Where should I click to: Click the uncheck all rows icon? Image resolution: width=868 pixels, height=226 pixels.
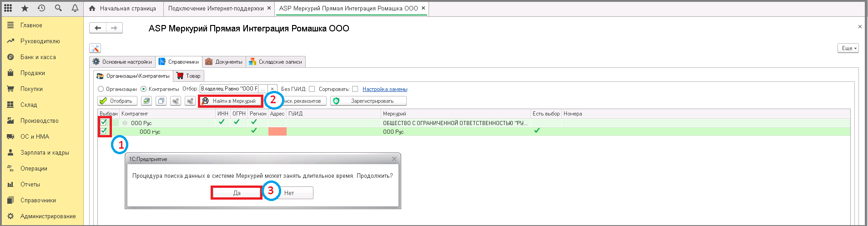[x=161, y=101]
